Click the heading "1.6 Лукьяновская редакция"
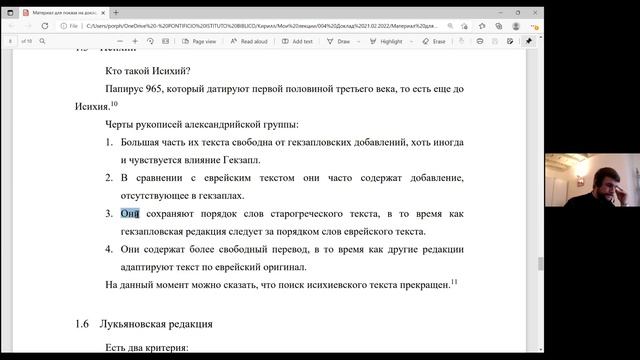 (144, 324)
